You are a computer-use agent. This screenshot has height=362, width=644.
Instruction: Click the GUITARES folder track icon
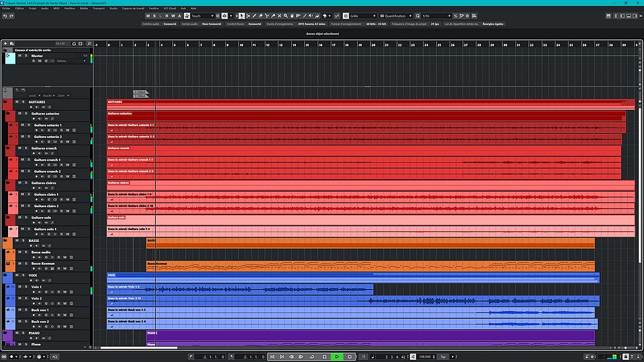pos(6,103)
